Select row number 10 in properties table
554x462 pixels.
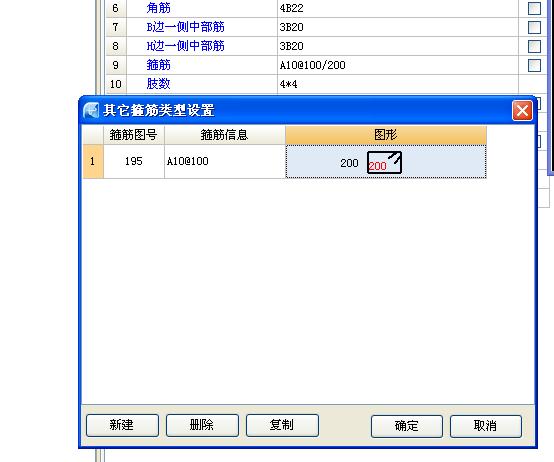point(116,84)
